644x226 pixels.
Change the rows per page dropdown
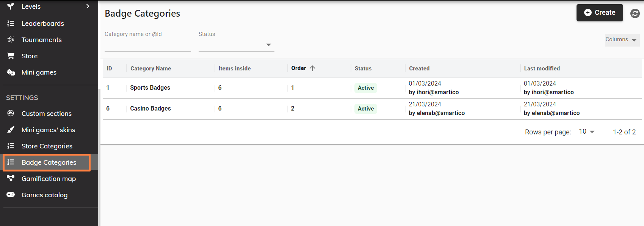tap(586, 132)
